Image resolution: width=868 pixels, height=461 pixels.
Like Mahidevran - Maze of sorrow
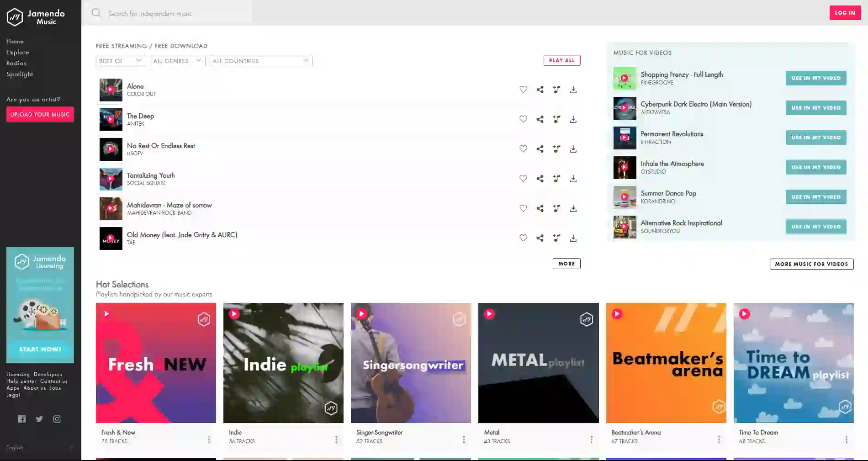coord(523,208)
